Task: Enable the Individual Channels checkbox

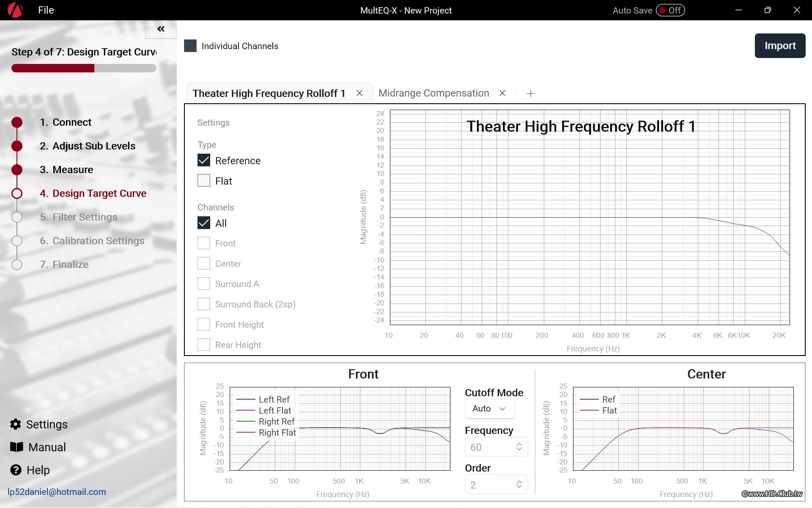Action: (190, 46)
